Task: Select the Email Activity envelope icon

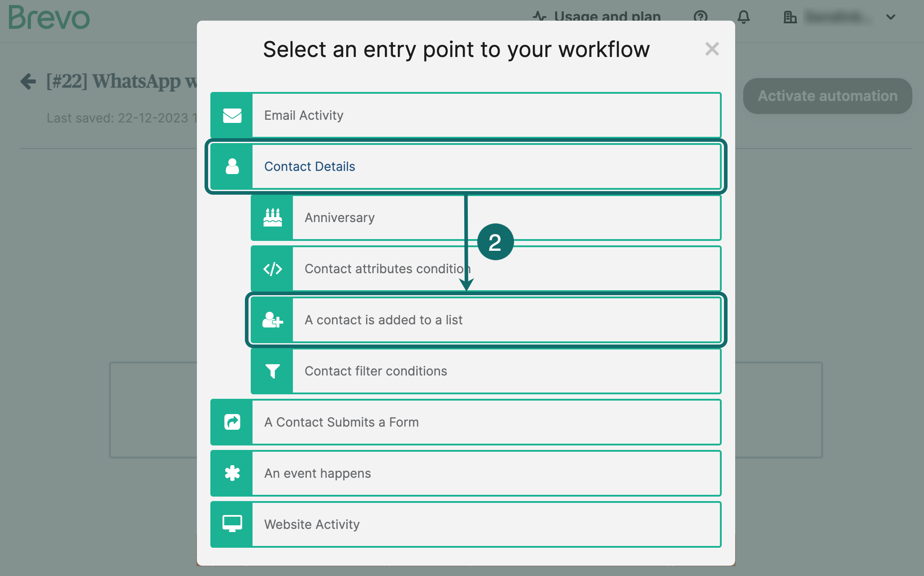Action: tap(231, 115)
